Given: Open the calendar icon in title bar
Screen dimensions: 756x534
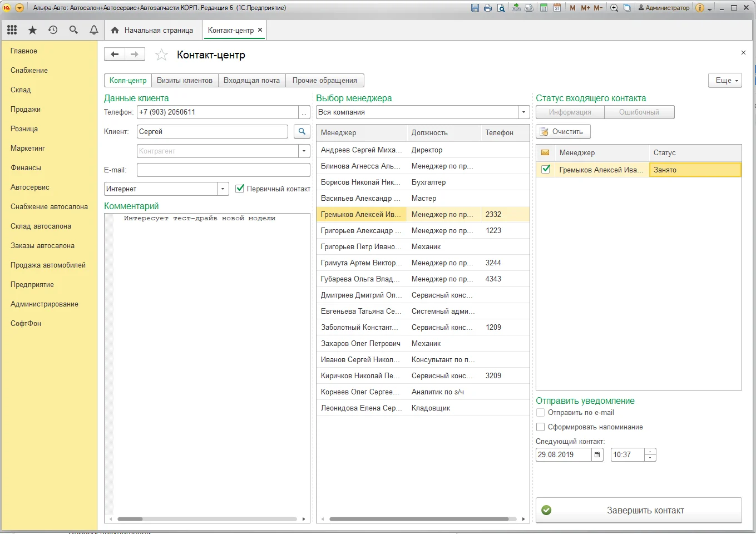Looking at the screenshot, I should (x=557, y=8).
